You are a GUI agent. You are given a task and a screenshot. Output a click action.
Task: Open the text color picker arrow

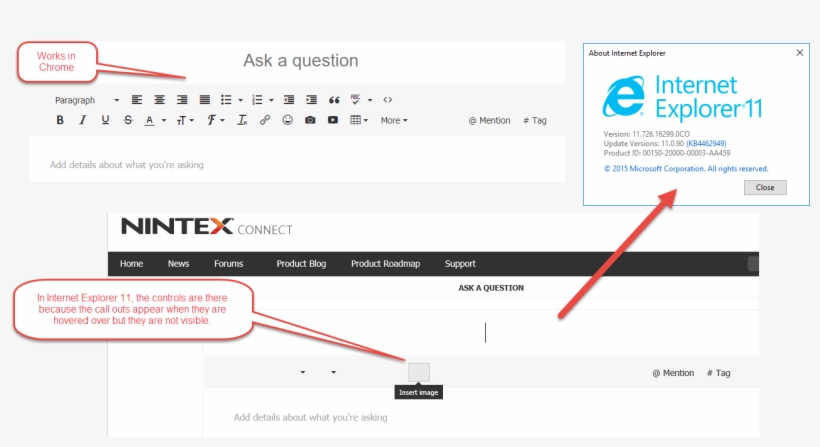click(x=164, y=121)
